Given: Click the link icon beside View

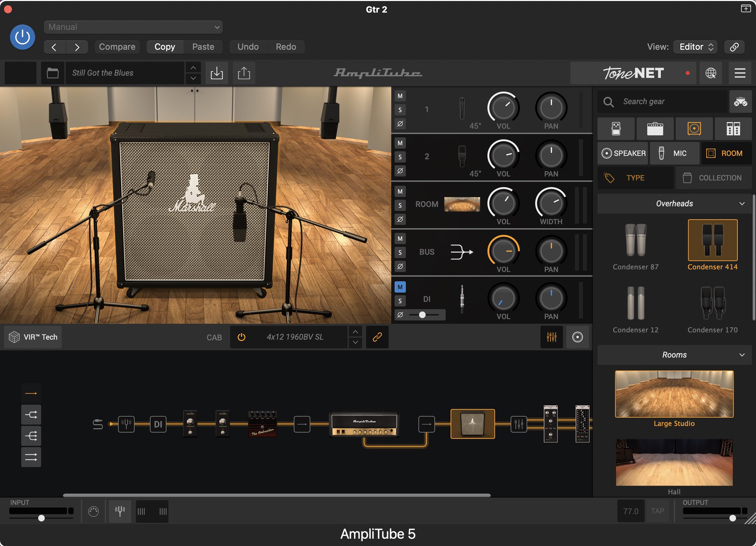Looking at the screenshot, I should [734, 47].
